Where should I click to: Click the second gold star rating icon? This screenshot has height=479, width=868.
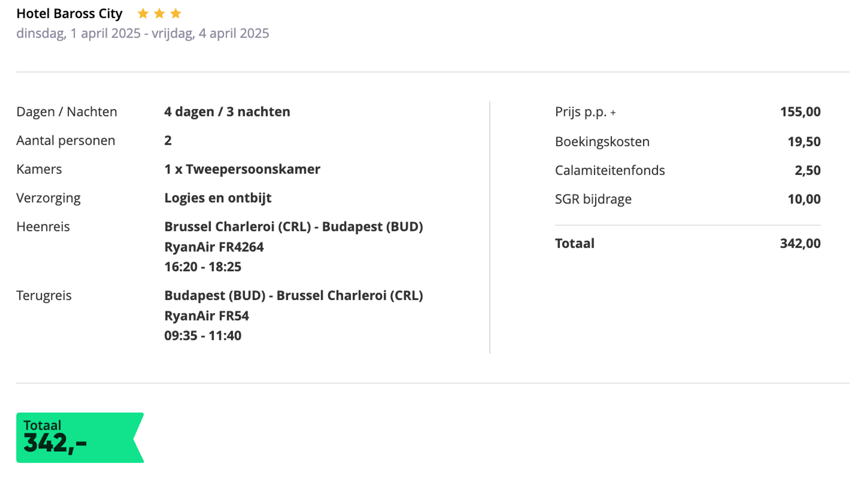point(159,14)
